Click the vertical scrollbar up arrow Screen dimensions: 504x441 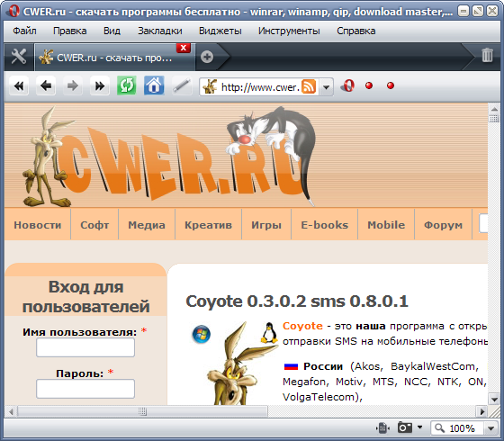[494, 109]
